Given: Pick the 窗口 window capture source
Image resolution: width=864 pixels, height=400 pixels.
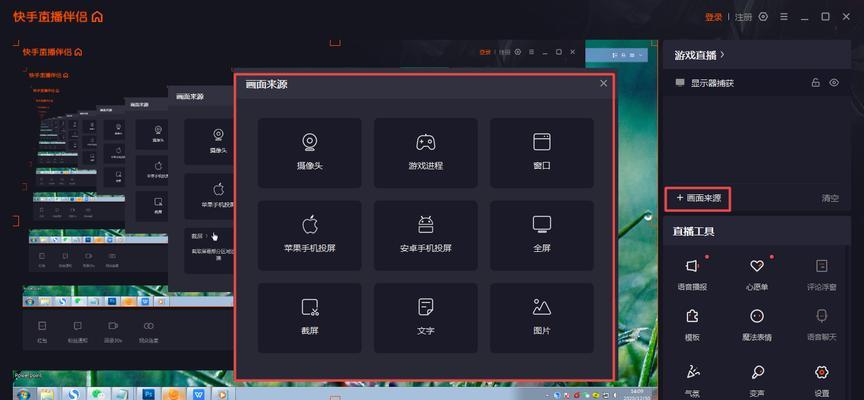Looking at the screenshot, I should point(542,153).
